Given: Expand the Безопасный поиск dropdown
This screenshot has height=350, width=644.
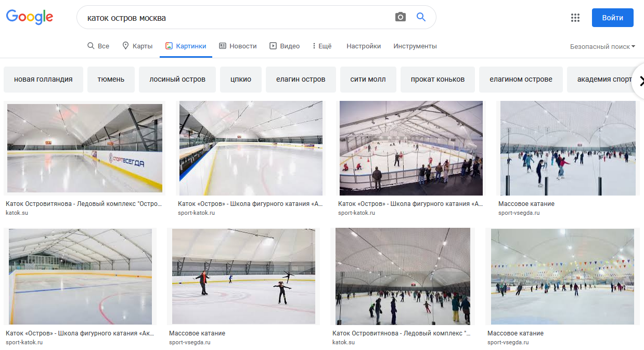Looking at the screenshot, I should click(x=602, y=46).
